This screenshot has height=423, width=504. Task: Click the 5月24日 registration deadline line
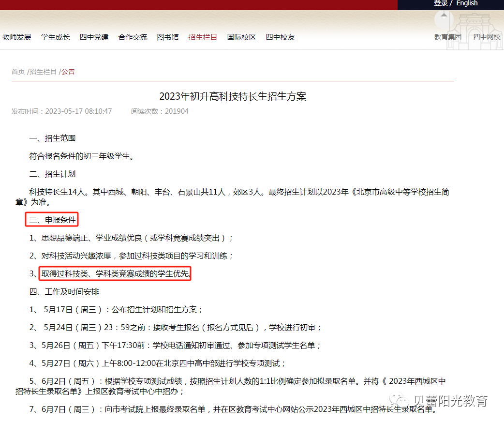176,328
